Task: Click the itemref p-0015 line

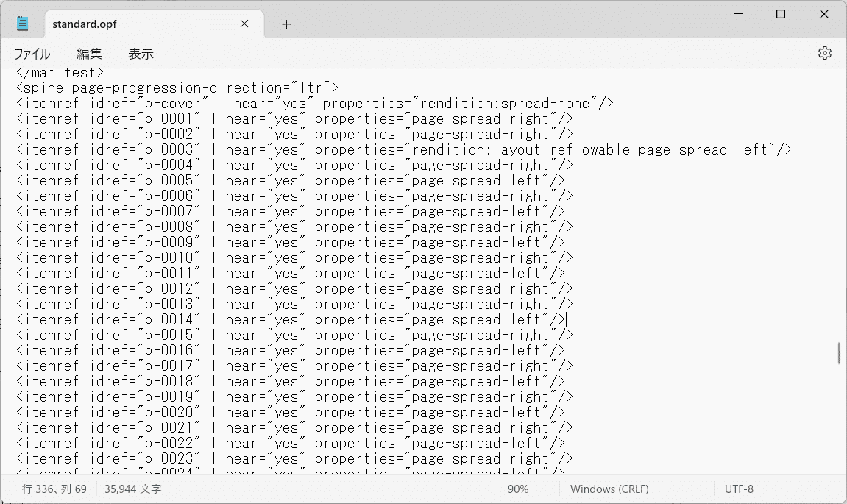Action: pos(294,336)
